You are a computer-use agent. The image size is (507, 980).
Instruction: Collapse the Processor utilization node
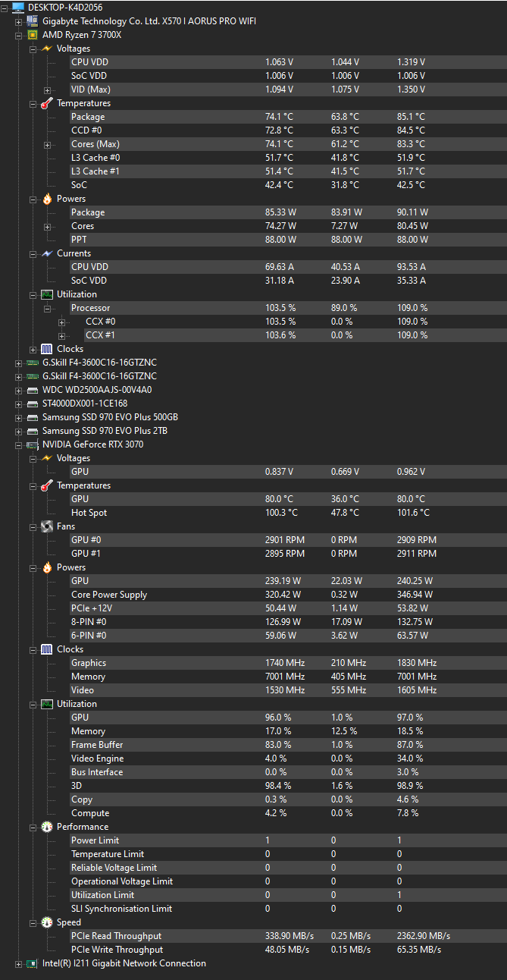tap(47, 308)
